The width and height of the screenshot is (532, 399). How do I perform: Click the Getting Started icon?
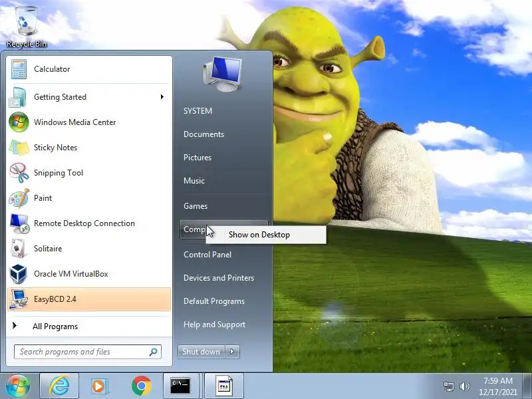pos(18,97)
